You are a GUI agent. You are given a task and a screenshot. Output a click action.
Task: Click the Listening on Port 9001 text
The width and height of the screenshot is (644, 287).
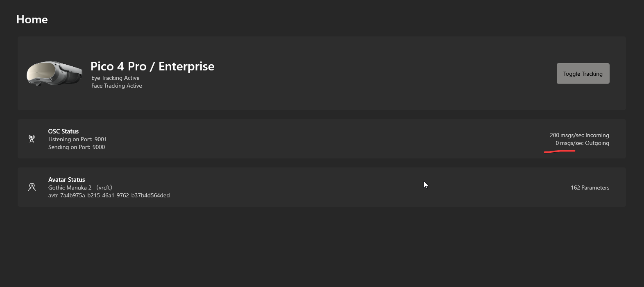pos(77,139)
